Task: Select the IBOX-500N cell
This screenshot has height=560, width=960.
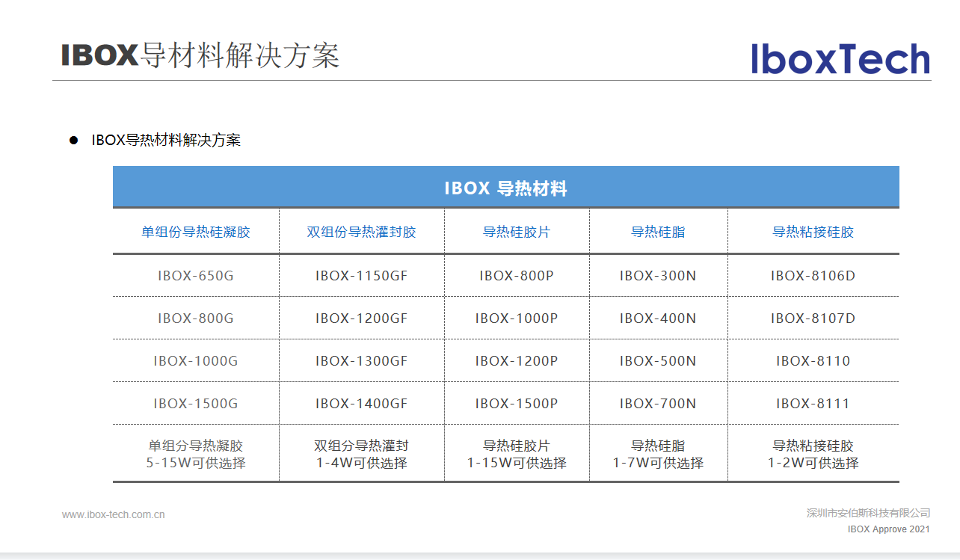Action: click(658, 361)
